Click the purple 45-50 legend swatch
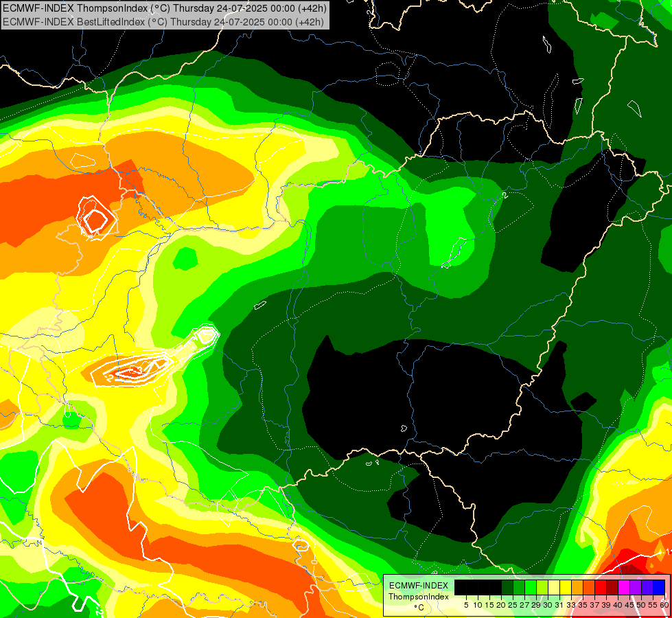This screenshot has width=672, height=618. coord(636,587)
